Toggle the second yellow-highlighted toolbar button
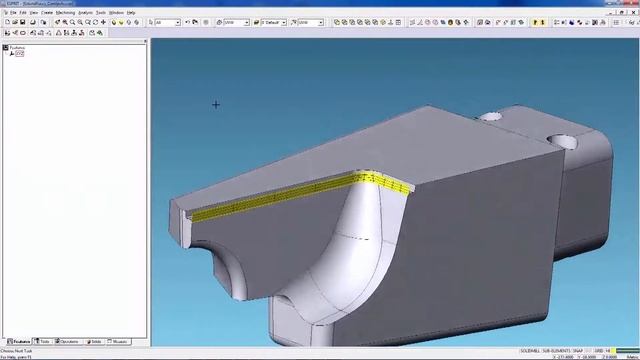 click(543, 22)
